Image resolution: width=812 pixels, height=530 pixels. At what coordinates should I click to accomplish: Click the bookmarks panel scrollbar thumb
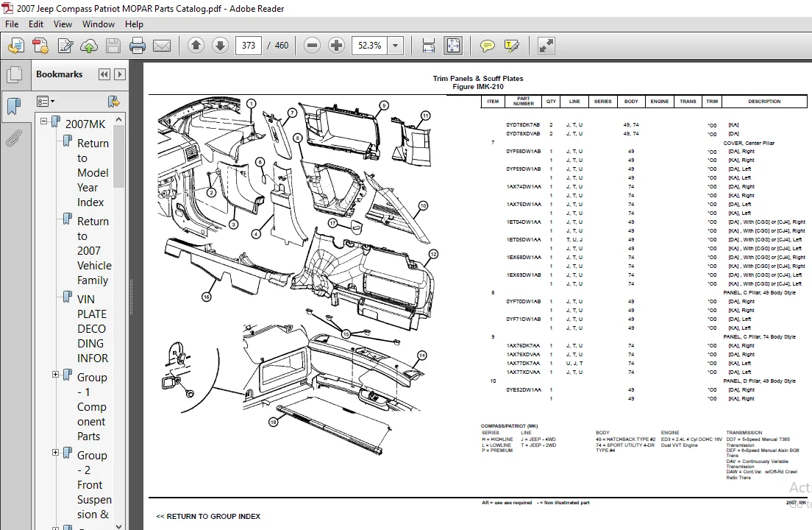pyautogui.click(x=119, y=157)
